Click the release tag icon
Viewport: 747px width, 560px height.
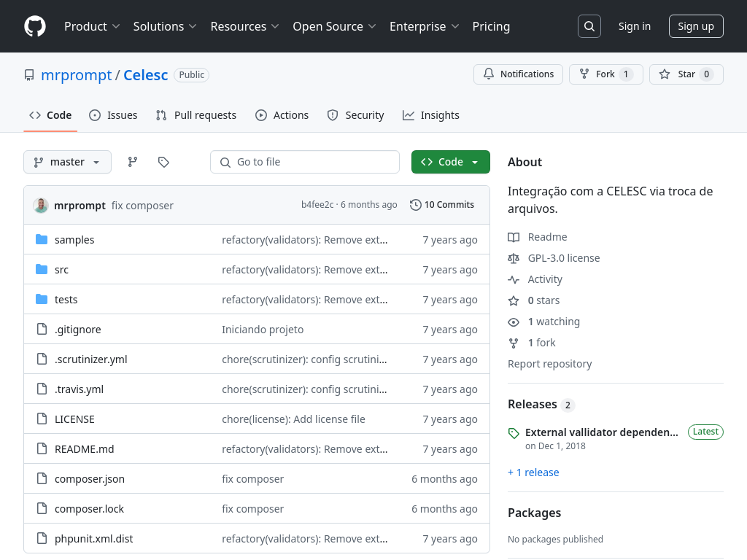pyautogui.click(x=514, y=433)
